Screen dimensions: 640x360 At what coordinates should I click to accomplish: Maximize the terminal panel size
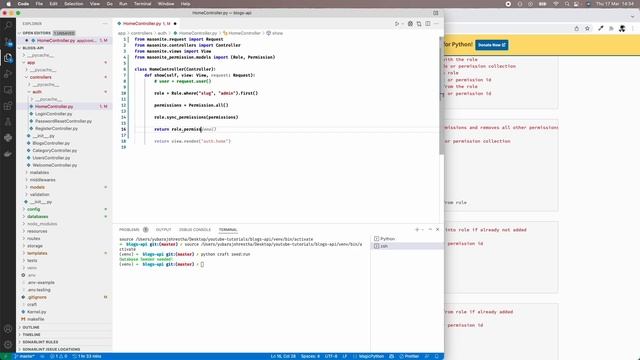pos(430,230)
